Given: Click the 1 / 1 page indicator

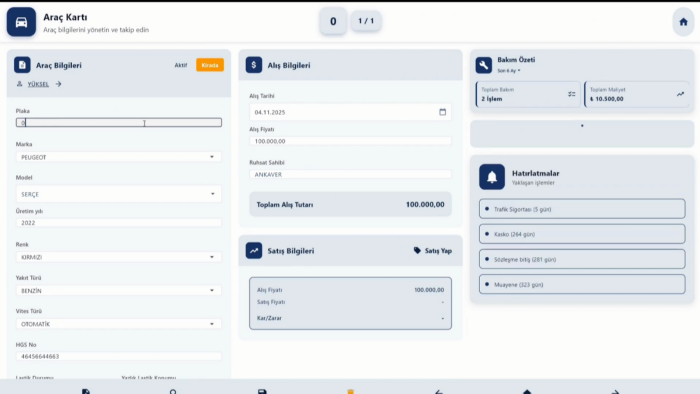Looking at the screenshot, I should pyautogui.click(x=366, y=21).
